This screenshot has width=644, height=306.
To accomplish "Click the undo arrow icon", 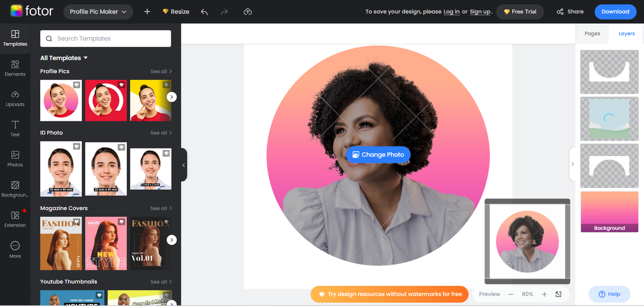I will point(204,11).
